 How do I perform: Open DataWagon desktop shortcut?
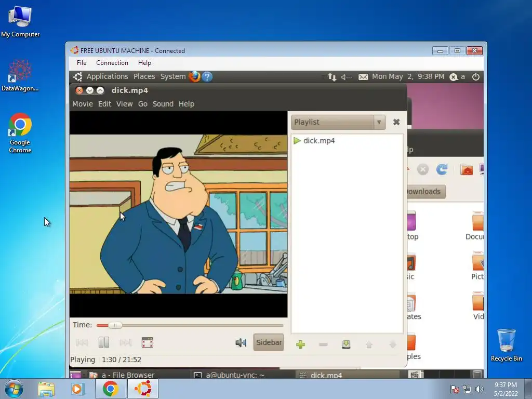click(x=20, y=75)
